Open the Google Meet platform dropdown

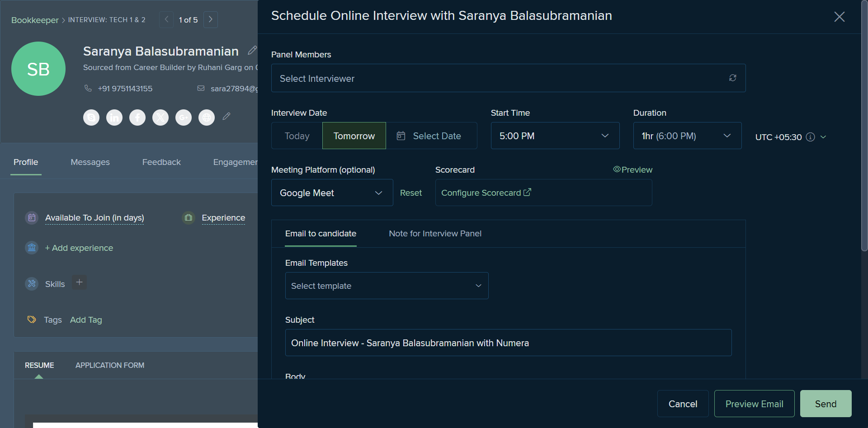tap(332, 193)
